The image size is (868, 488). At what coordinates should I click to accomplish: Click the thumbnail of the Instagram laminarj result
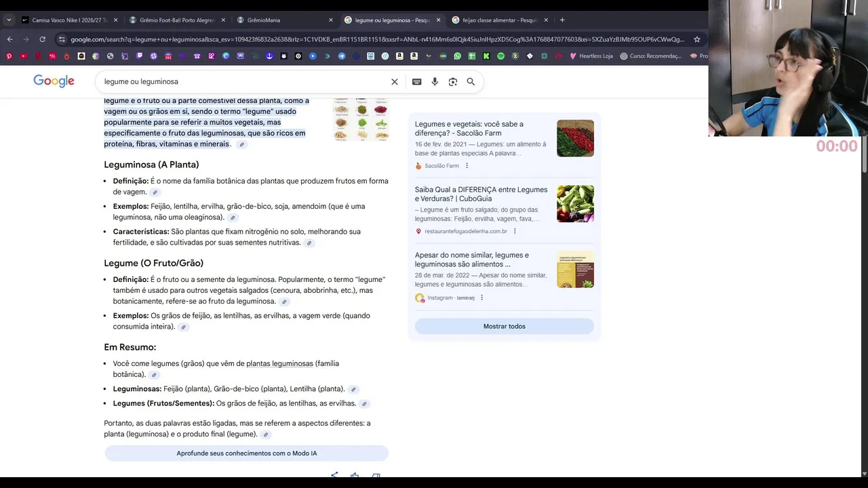click(575, 269)
